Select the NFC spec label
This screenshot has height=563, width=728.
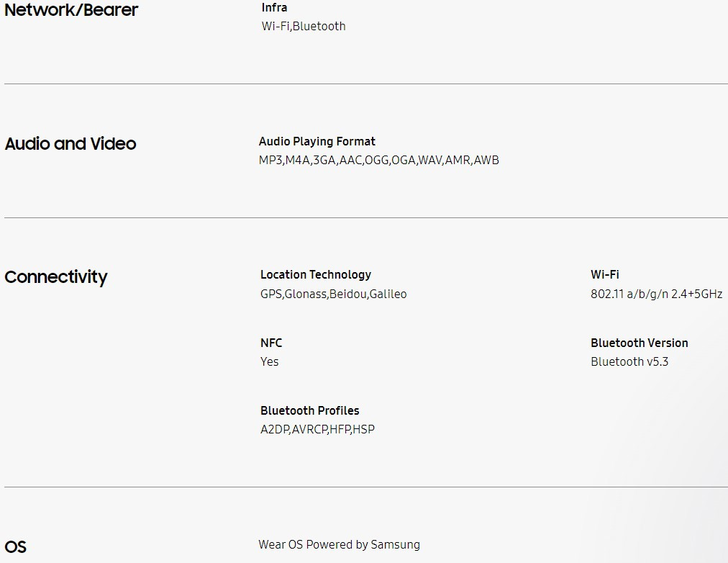pos(271,343)
